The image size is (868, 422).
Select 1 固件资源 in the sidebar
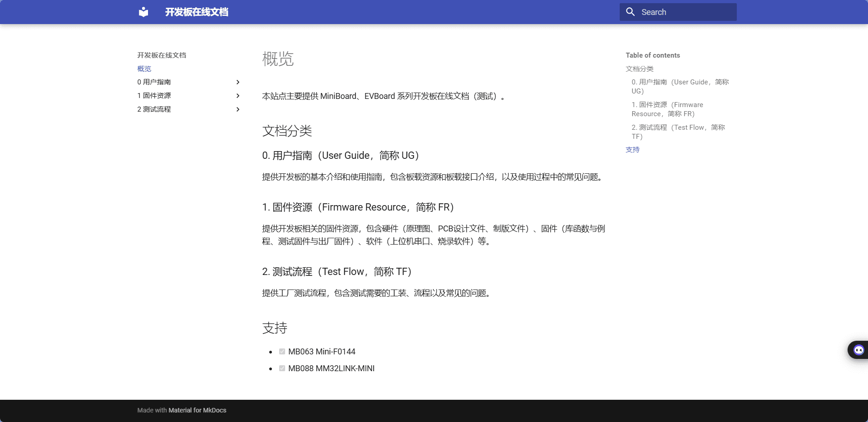(154, 96)
